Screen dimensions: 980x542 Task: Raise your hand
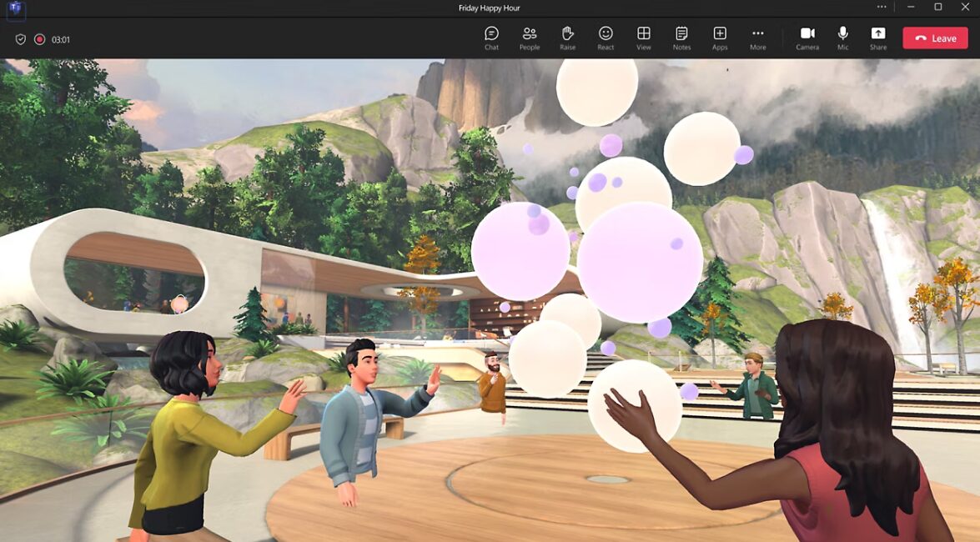click(x=567, y=38)
